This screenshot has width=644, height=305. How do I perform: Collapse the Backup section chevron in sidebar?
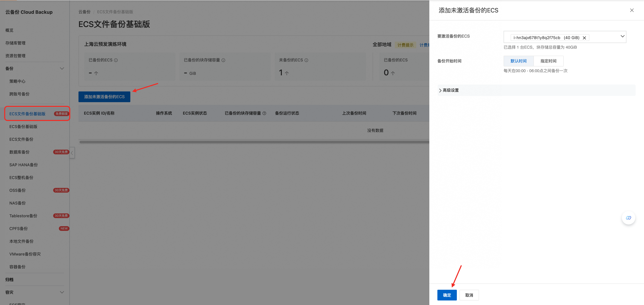coord(62,68)
